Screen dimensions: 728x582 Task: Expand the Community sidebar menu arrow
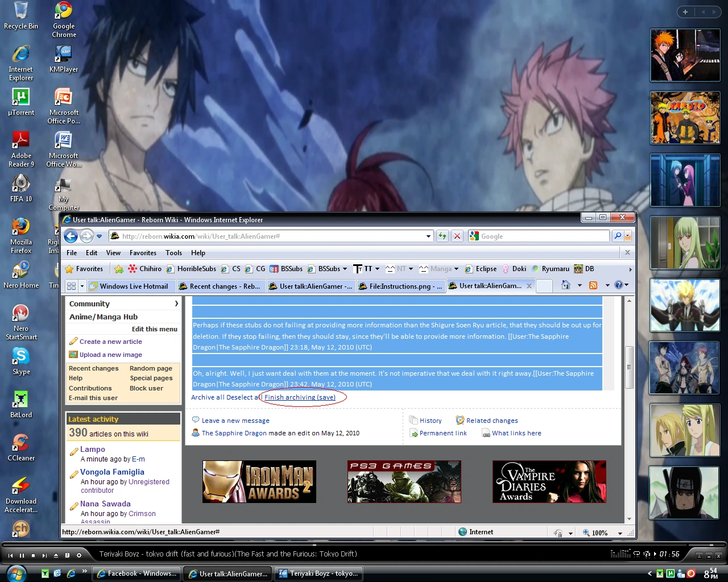click(x=176, y=304)
